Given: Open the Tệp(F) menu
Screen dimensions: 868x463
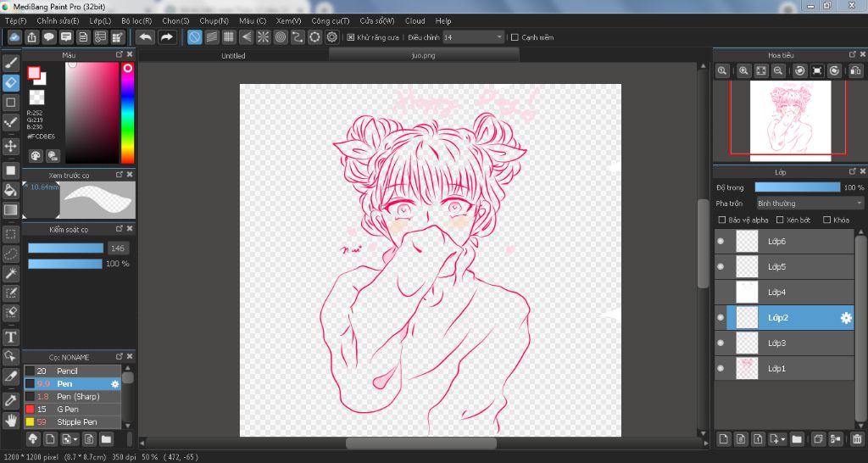Looking at the screenshot, I should tap(15, 21).
